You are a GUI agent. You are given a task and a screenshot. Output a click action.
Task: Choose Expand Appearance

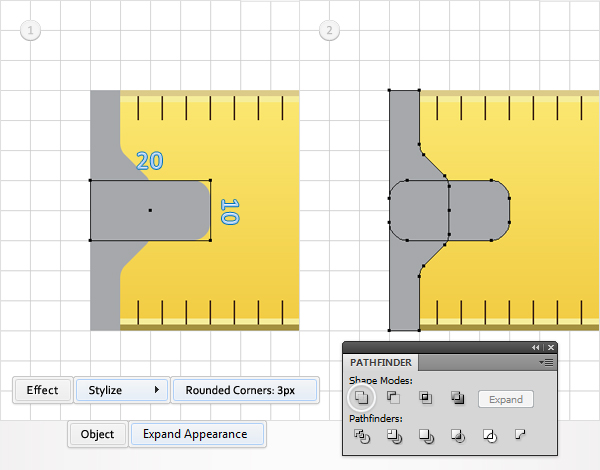[x=197, y=434]
